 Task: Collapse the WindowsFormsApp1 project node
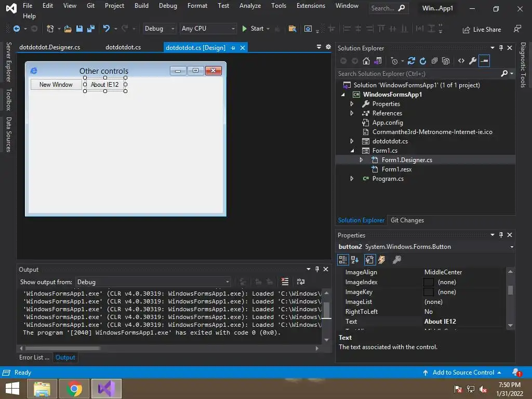343,95
